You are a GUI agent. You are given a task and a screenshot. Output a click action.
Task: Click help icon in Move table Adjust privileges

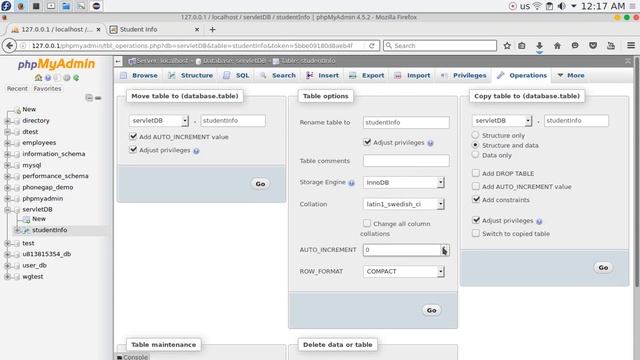coord(196,151)
